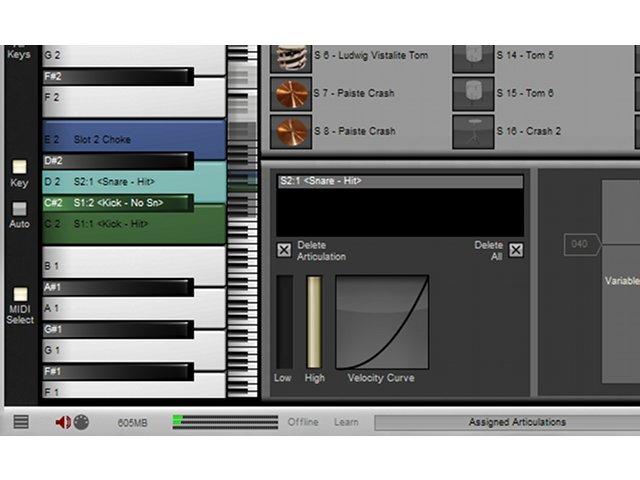Screen dimensions: 640x480
Task: Select the S2:1 Snare - Hit list entry
Action: (400, 181)
